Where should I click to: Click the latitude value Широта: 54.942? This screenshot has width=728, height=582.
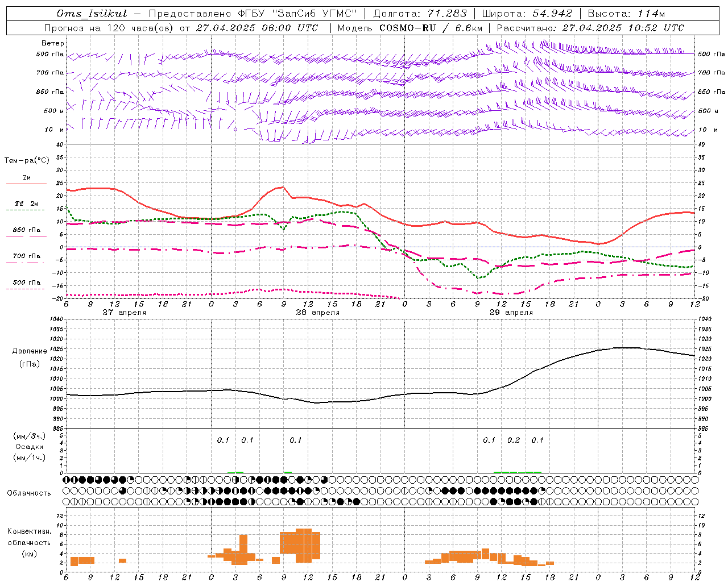[x=527, y=14]
